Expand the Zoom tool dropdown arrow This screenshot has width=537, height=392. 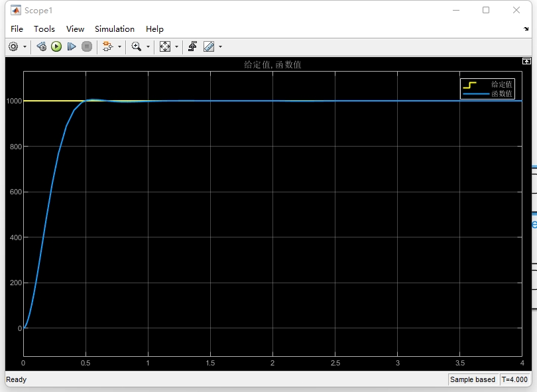click(x=148, y=46)
